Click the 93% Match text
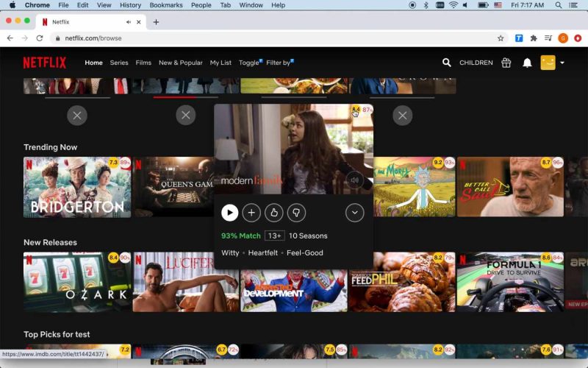 coord(241,236)
